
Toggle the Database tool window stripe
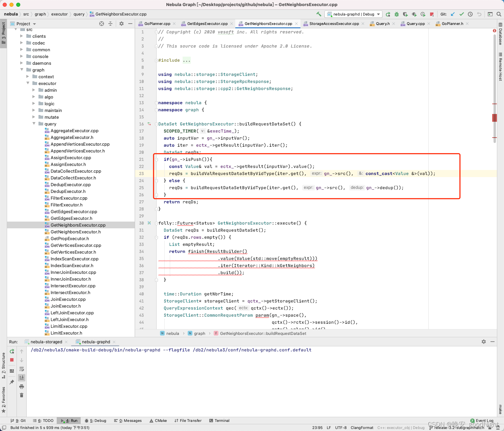point(500,34)
